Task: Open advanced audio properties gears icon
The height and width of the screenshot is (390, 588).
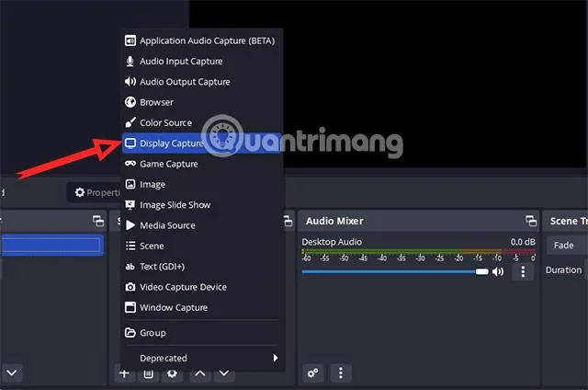Action: click(x=313, y=373)
